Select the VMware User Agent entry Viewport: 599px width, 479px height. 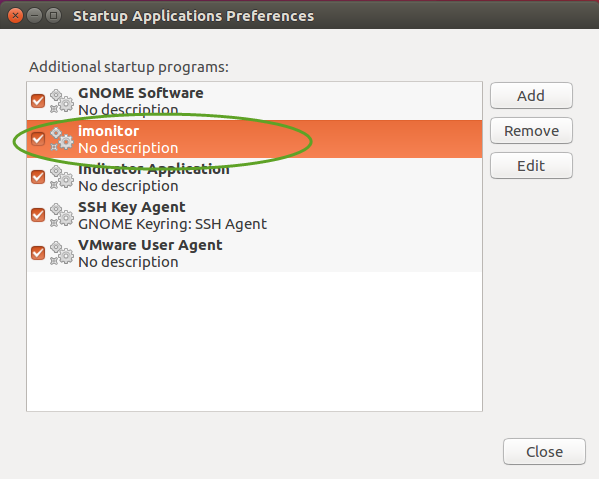254,253
